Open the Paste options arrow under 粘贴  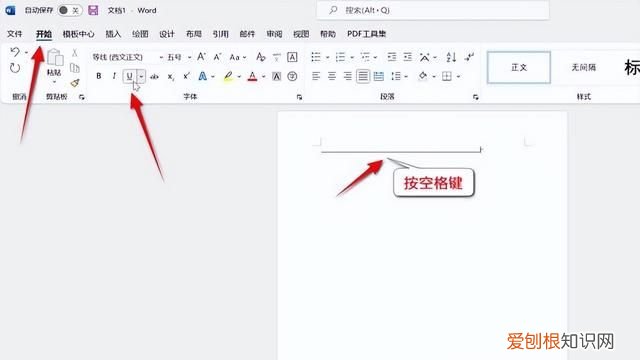coord(54,82)
